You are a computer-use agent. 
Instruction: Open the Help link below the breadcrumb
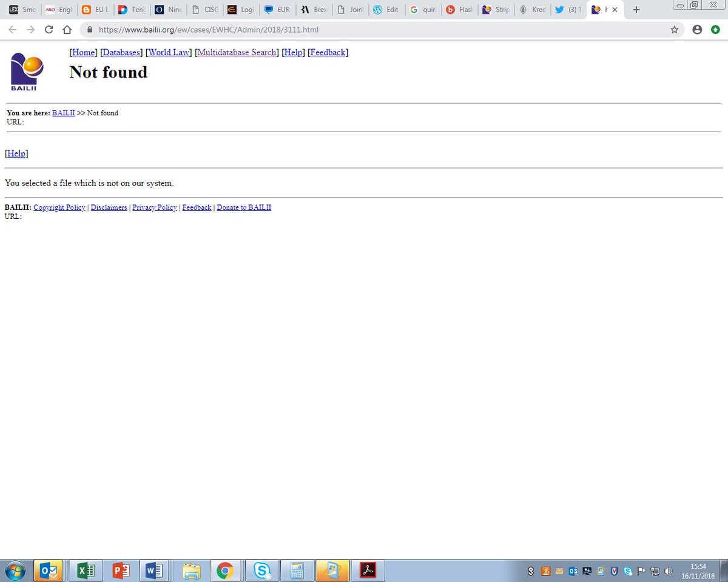click(x=16, y=153)
